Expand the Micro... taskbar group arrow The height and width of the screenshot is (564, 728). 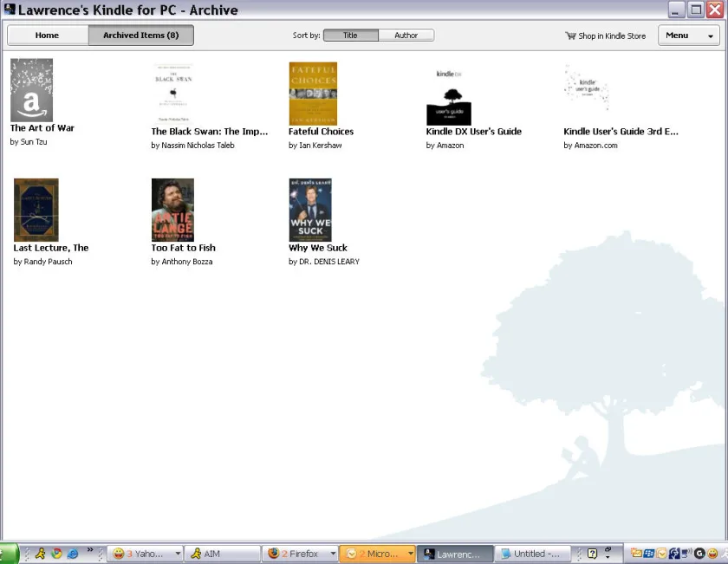coord(411,554)
